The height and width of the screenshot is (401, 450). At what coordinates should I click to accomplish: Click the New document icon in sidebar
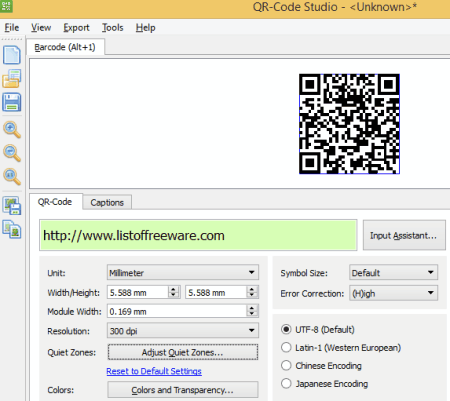point(12,55)
